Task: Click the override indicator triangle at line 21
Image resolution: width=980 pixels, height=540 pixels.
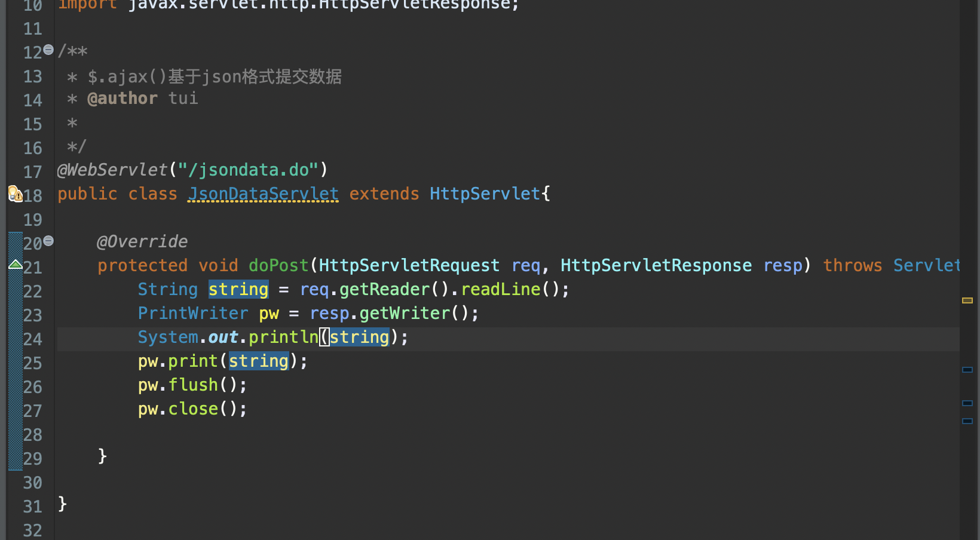Action: pos(16,264)
